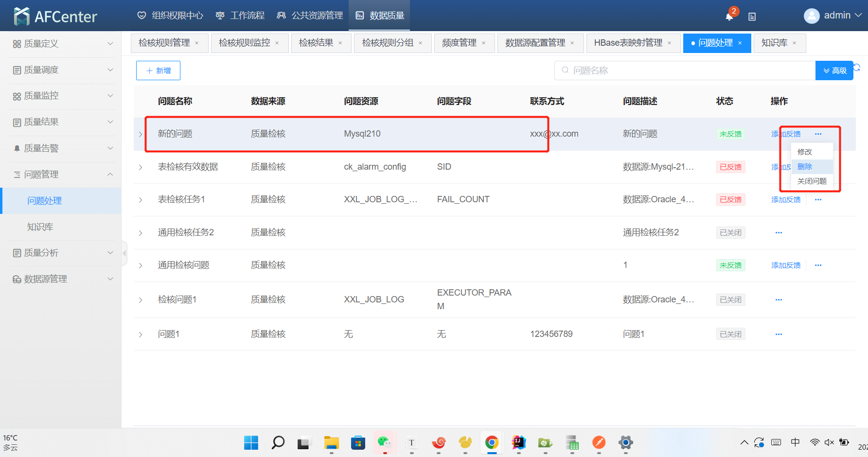868x457 pixels.
Task: Expand the 表检核有效数据 row
Action: [x=141, y=167]
